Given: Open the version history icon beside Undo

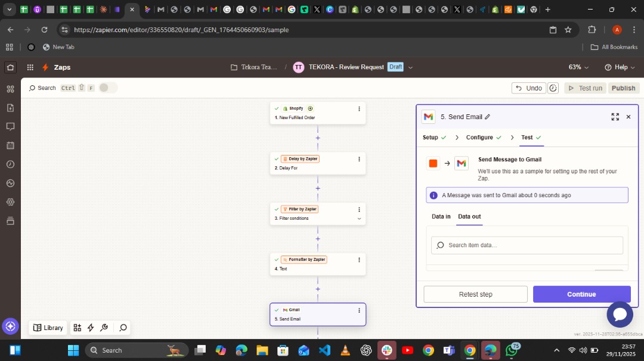Looking at the screenshot, I should tap(553, 88).
